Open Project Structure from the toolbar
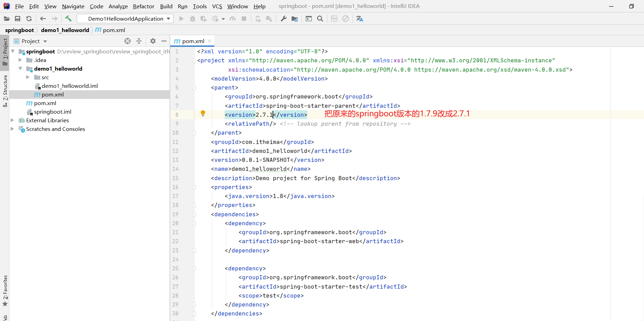The height and width of the screenshot is (321, 644). (x=295, y=19)
